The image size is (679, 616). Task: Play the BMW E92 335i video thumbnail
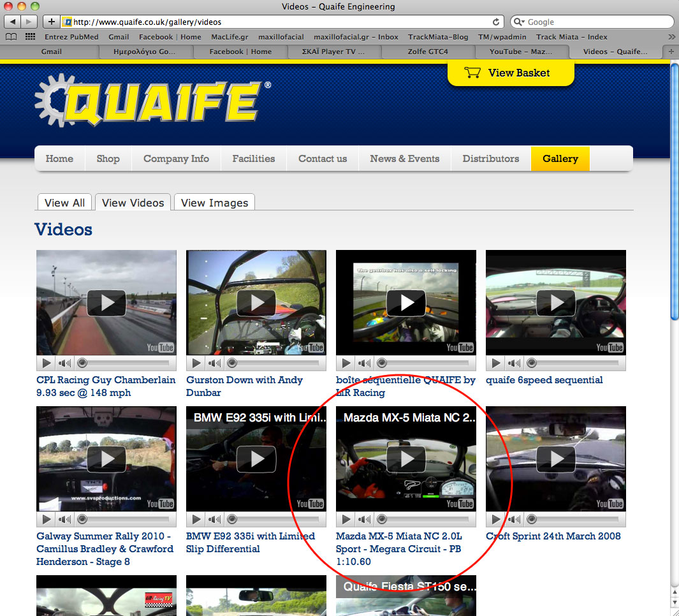[x=256, y=458]
